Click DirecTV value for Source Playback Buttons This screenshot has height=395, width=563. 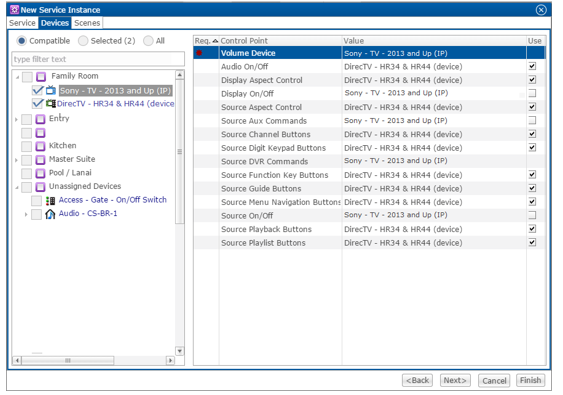tap(403, 229)
